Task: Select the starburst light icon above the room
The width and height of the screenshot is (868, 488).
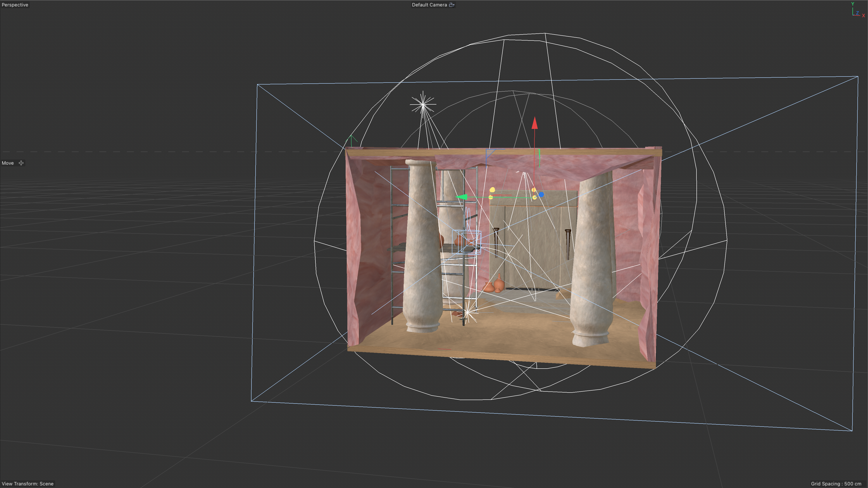Action: coord(423,104)
